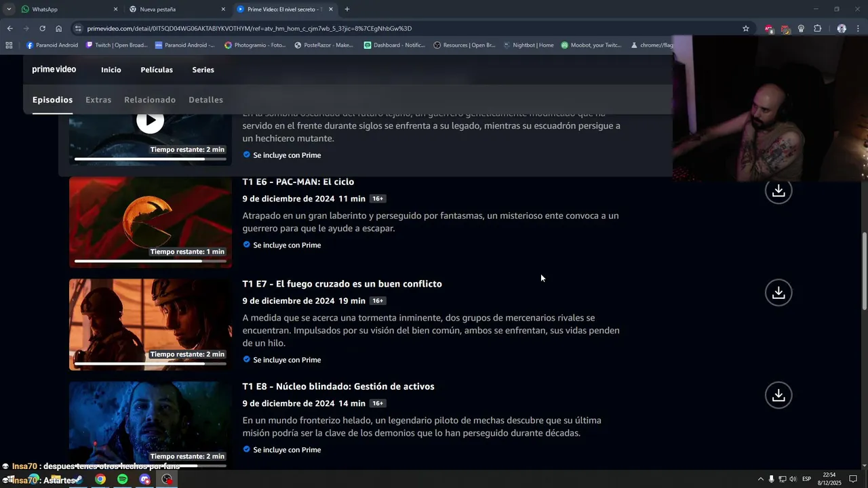Open the volume tray icon
Viewport: 868px width, 488px height.
coord(793,479)
